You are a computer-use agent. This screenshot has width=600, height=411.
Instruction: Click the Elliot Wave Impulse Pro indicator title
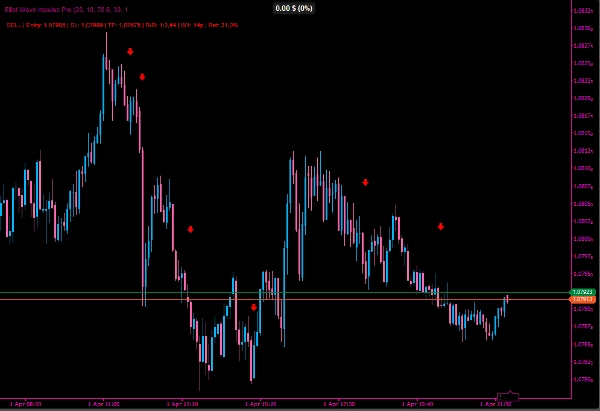[66, 10]
